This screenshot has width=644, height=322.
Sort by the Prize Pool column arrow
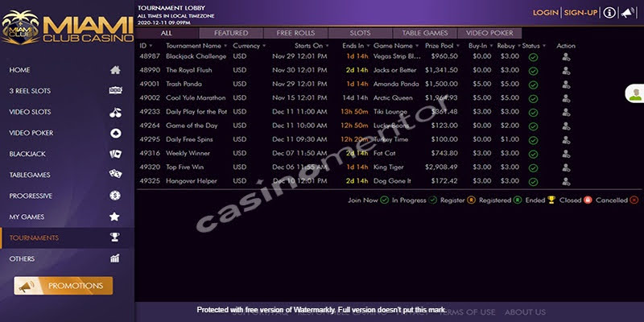[457, 46]
